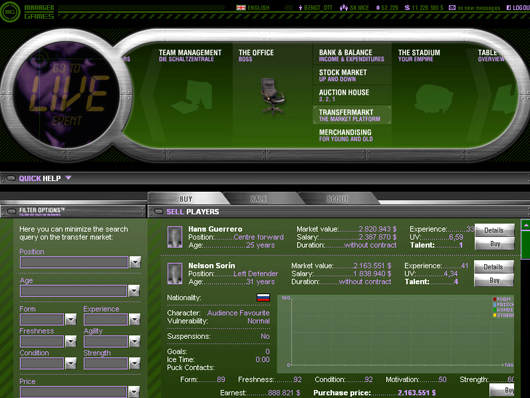
Task: Open Details for Hans Guerrero
Action: (x=494, y=230)
